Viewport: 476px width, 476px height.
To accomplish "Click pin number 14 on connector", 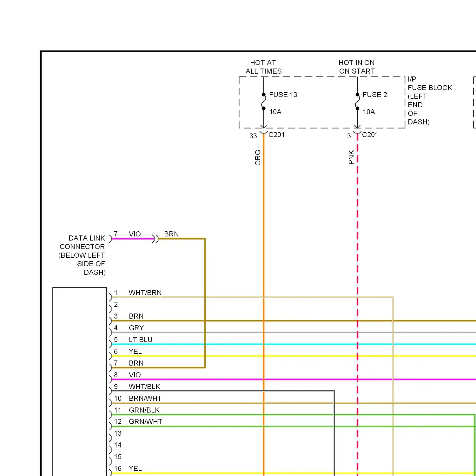I will (x=118, y=445).
